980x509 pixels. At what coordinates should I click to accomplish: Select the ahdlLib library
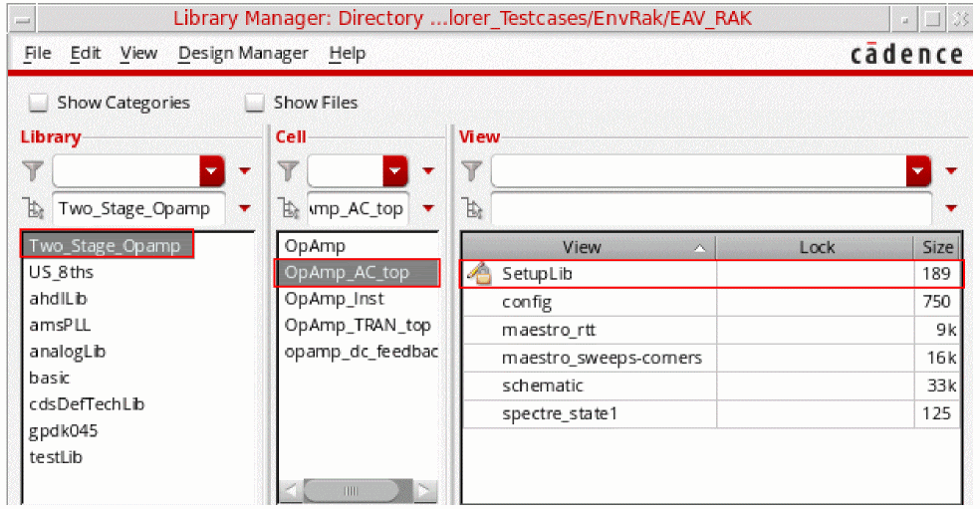(58, 298)
